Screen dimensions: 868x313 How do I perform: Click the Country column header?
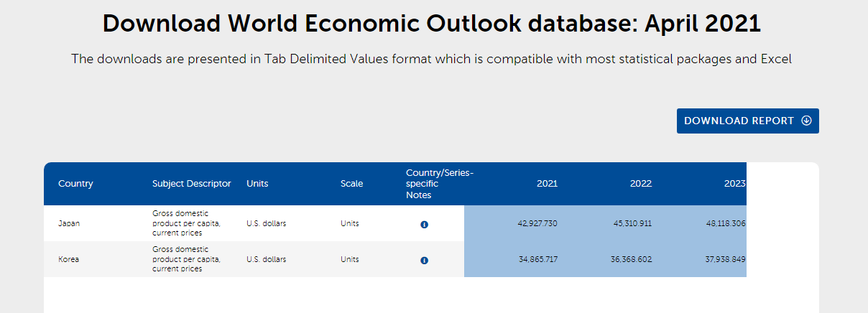point(75,184)
